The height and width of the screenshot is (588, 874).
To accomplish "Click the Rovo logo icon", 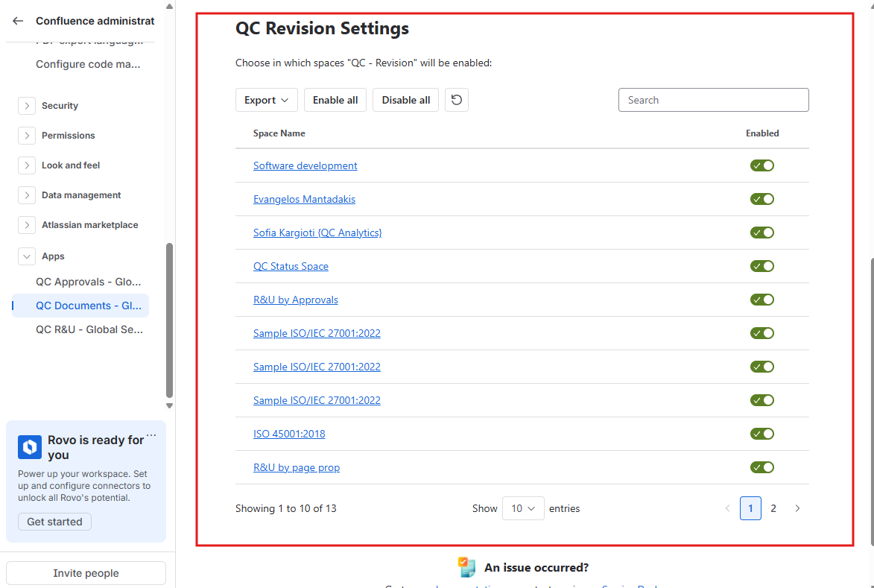I will coord(30,447).
